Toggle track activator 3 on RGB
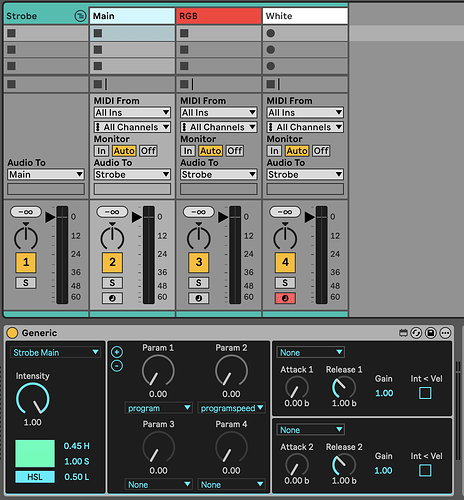The image size is (464, 500). (199, 262)
